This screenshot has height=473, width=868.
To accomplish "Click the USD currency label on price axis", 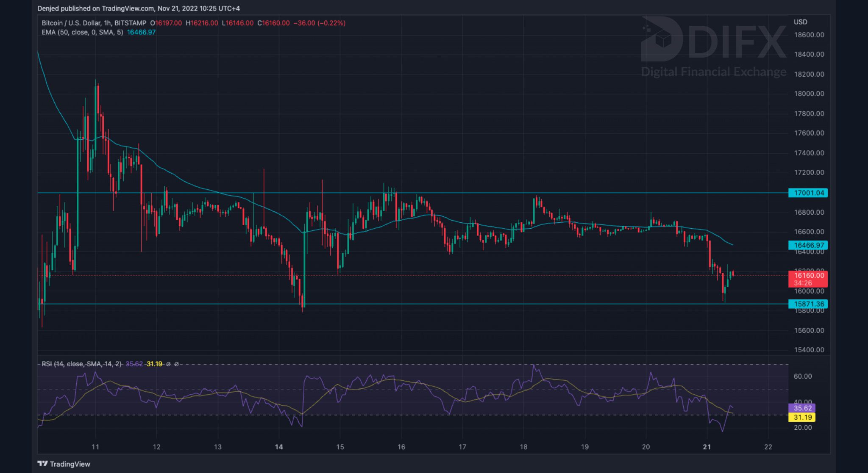I will click(800, 22).
